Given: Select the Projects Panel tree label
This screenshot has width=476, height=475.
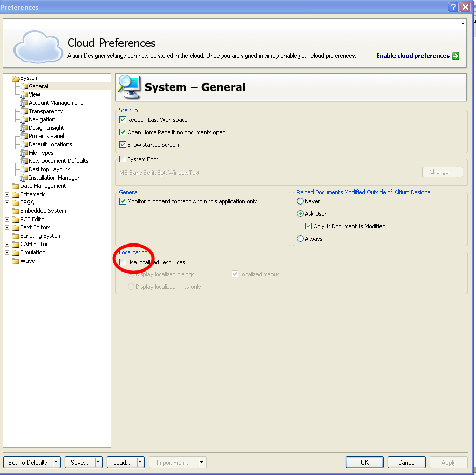Looking at the screenshot, I should coord(46,136).
